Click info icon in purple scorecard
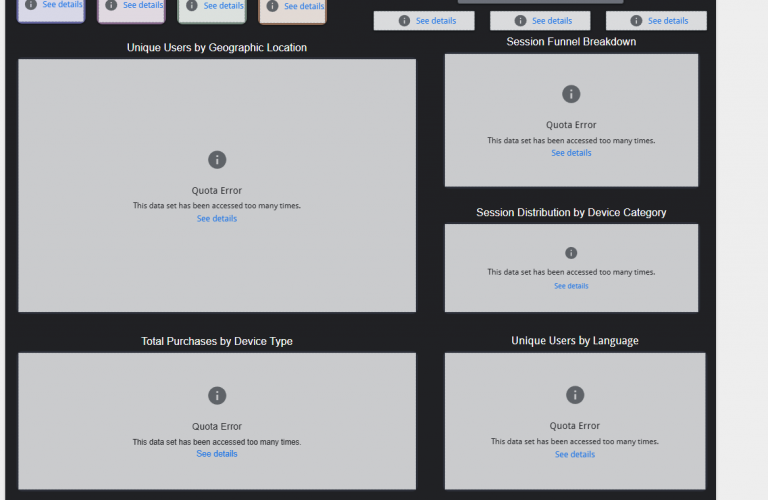Viewport: 768px width, 500px height. pos(31,4)
